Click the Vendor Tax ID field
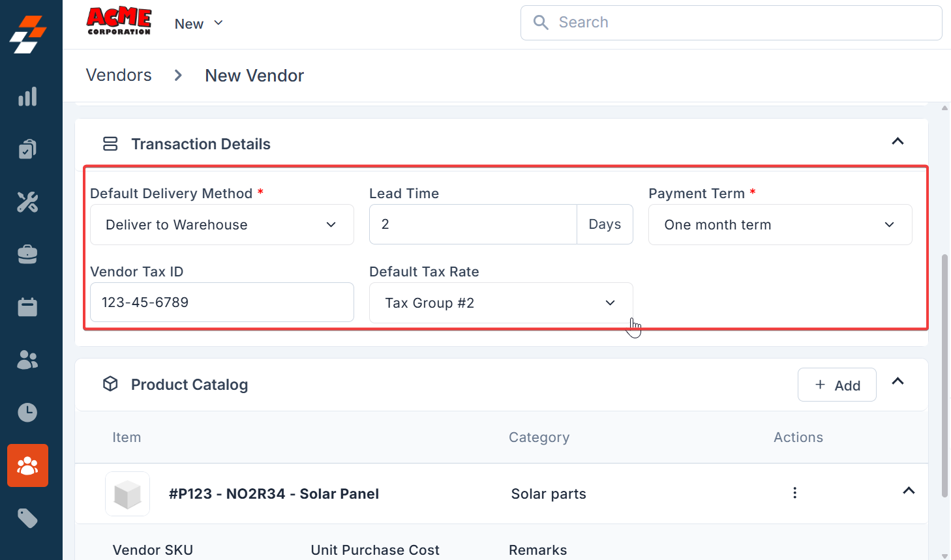Image resolution: width=951 pixels, height=560 pixels. pyautogui.click(x=222, y=302)
